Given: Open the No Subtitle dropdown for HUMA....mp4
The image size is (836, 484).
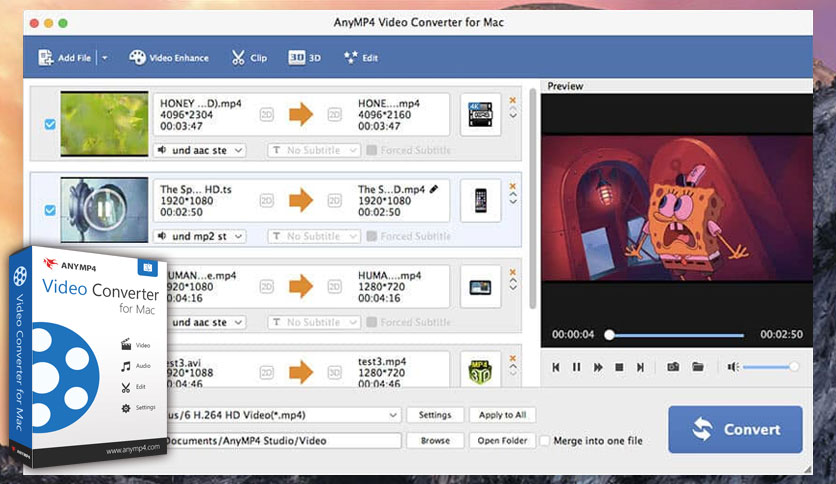Looking at the screenshot, I should [x=314, y=322].
